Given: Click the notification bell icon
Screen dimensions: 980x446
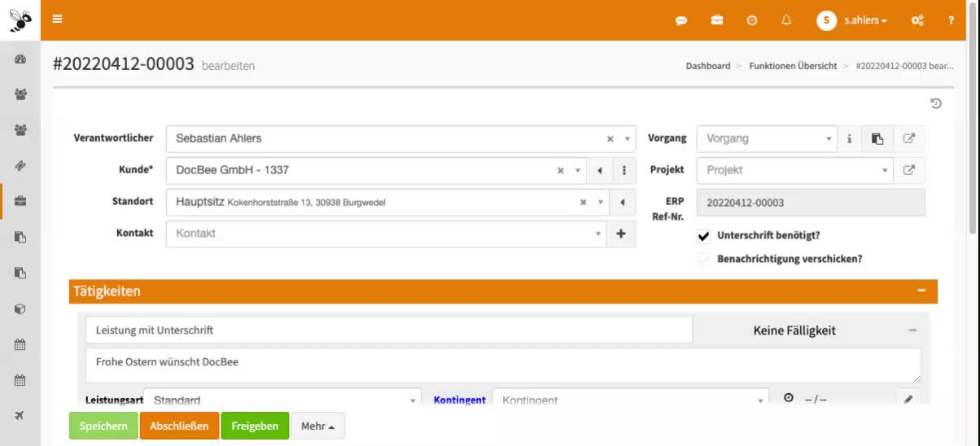Looking at the screenshot, I should [x=786, y=20].
